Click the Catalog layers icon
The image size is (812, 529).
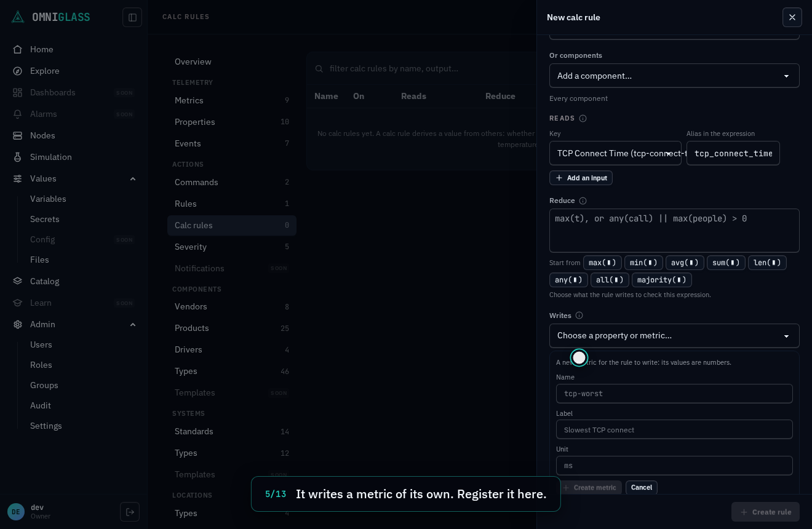[x=18, y=281]
